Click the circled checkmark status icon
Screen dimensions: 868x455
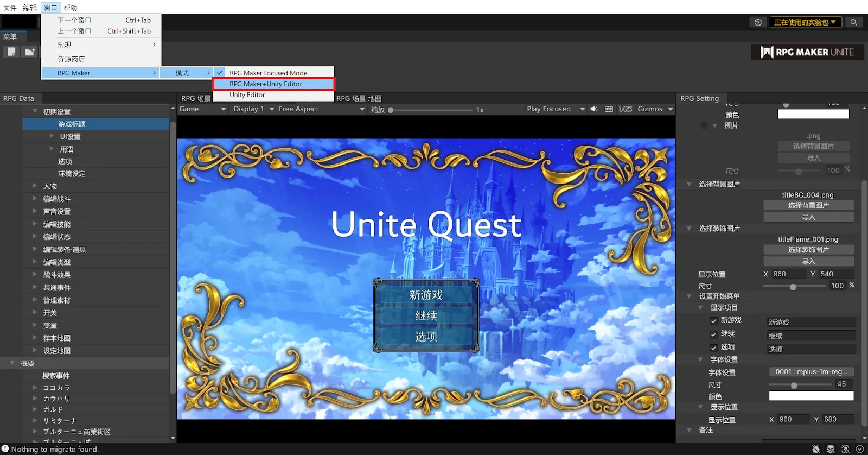(859, 449)
